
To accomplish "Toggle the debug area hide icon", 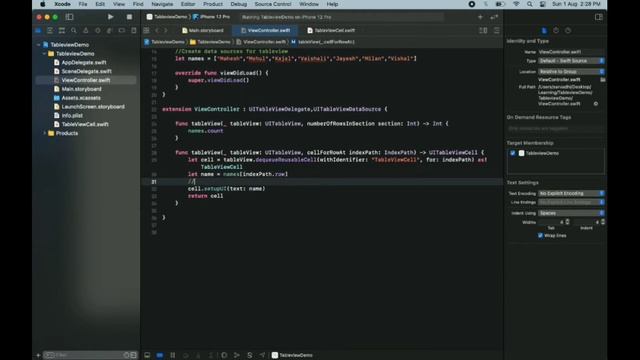I will click(x=147, y=355).
